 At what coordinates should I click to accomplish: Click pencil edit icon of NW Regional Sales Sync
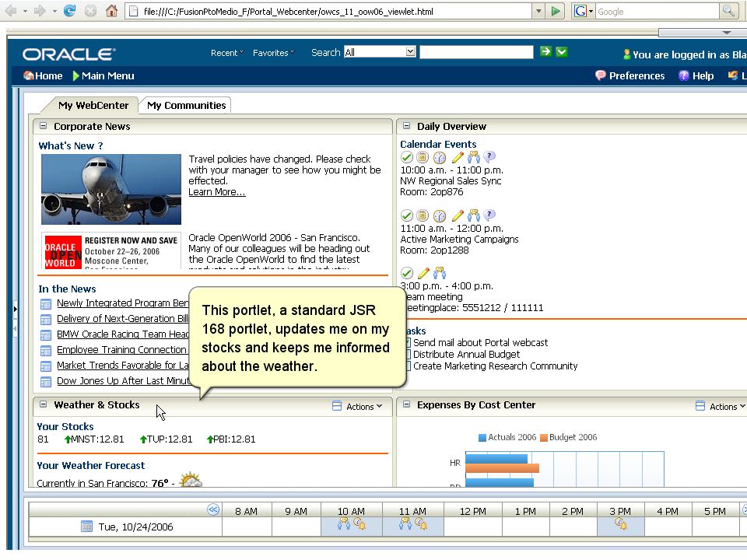pyautogui.click(x=458, y=157)
